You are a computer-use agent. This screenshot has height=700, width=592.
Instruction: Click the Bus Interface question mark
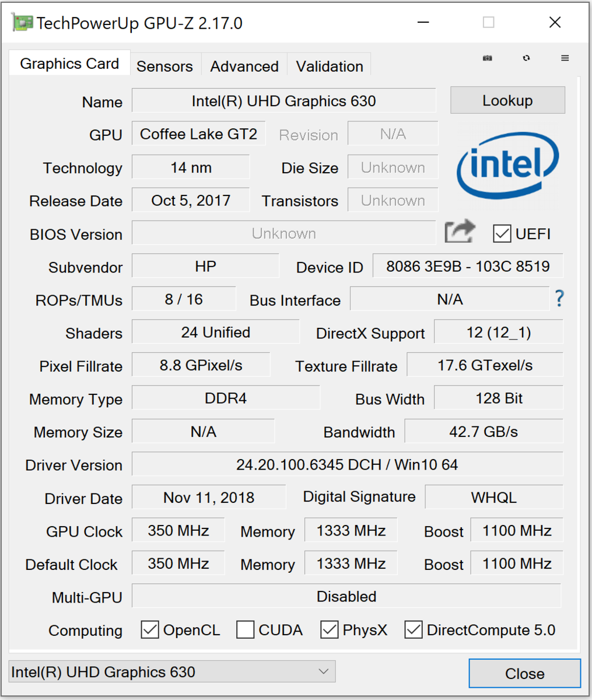click(x=559, y=299)
